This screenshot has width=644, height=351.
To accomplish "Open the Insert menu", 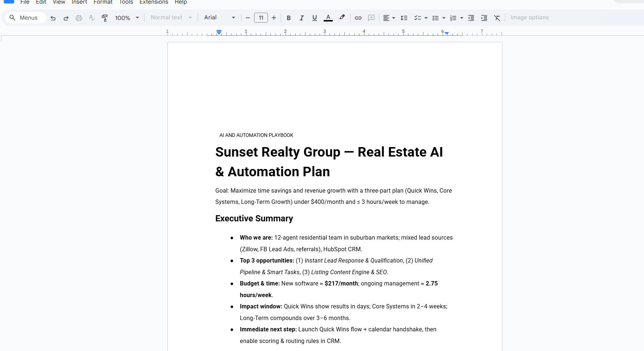I will pos(79,2).
